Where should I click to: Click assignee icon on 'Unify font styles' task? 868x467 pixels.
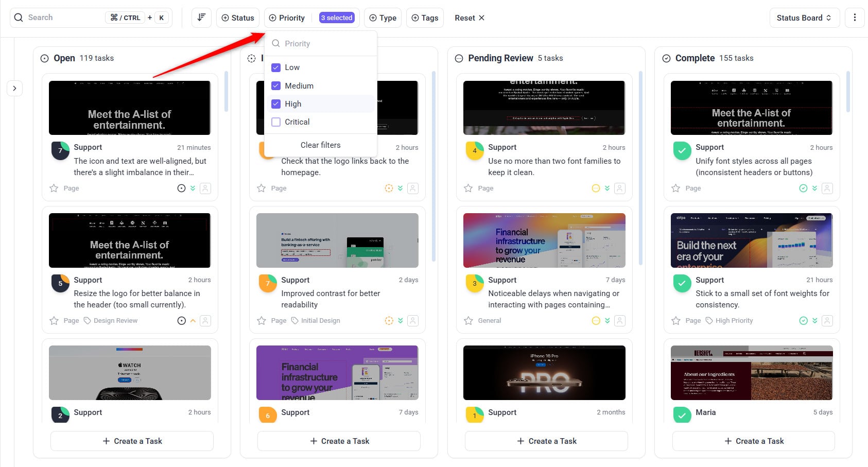tap(827, 188)
